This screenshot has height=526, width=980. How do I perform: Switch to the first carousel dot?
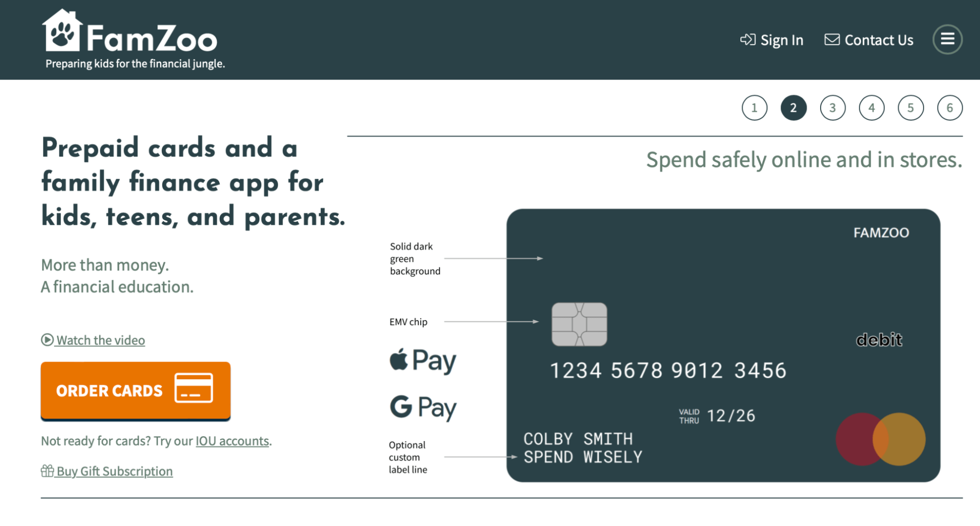click(x=754, y=107)
